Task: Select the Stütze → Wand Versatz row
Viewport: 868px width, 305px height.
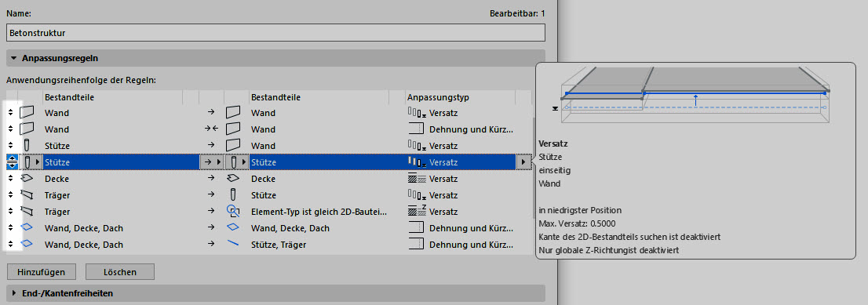Action: 268,146
